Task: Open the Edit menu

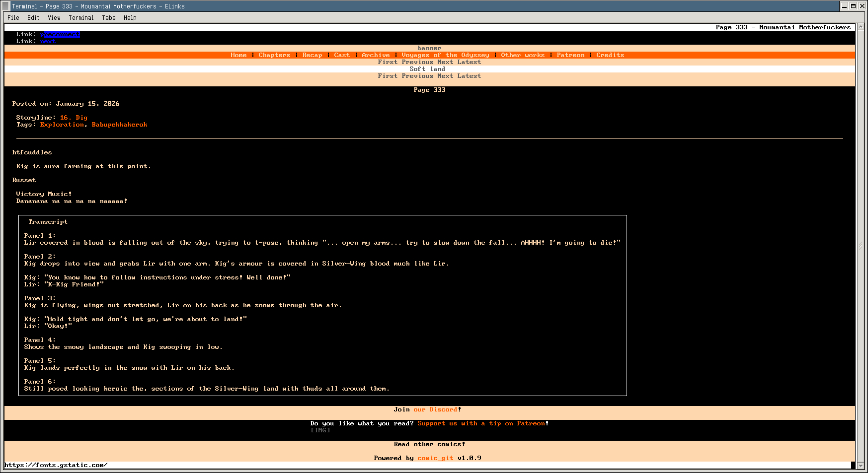Action: point(33,18)
